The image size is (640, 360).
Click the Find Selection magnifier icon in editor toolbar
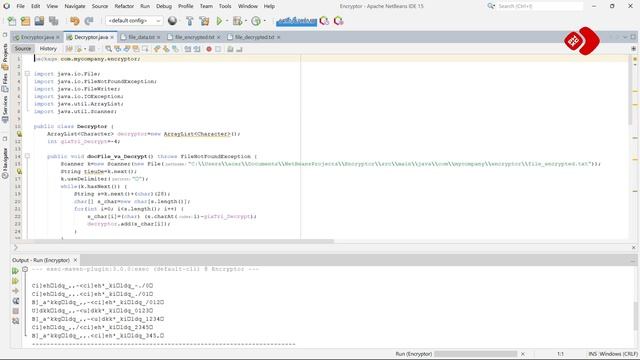point(108,49)
